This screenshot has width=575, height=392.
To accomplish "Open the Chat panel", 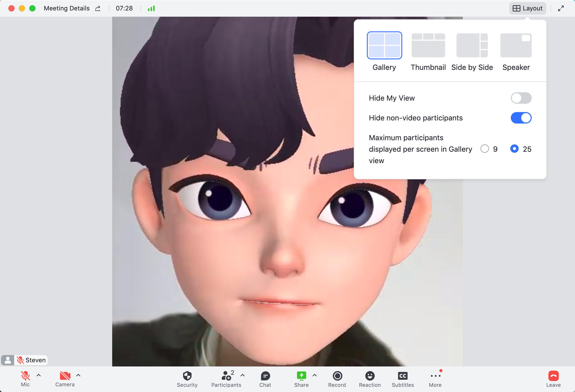I will tap(265, 379).
